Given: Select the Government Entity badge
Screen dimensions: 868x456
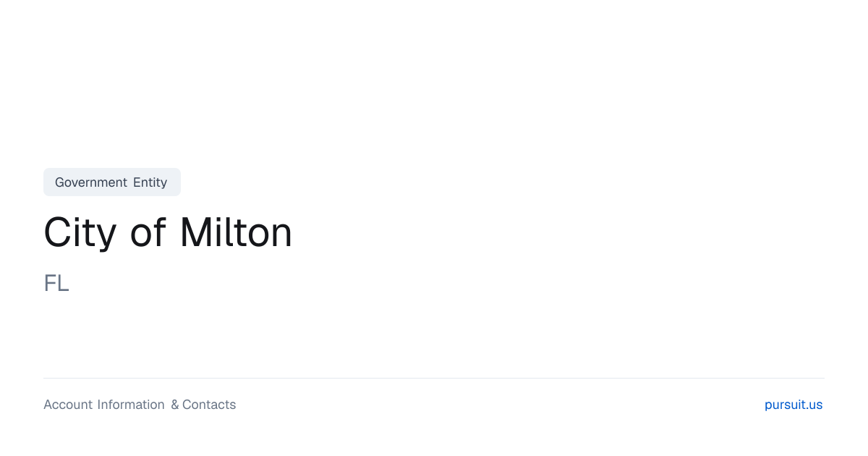Looking at the screenshot, I should click(112, 182).
